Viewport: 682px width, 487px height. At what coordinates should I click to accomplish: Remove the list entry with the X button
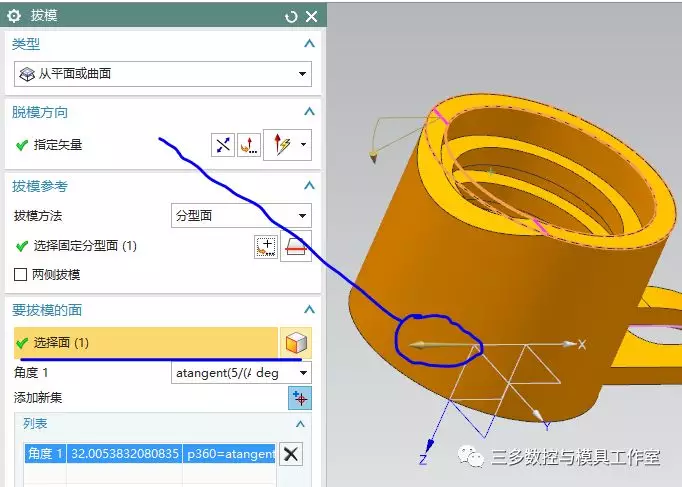click(x=291, y=454)
